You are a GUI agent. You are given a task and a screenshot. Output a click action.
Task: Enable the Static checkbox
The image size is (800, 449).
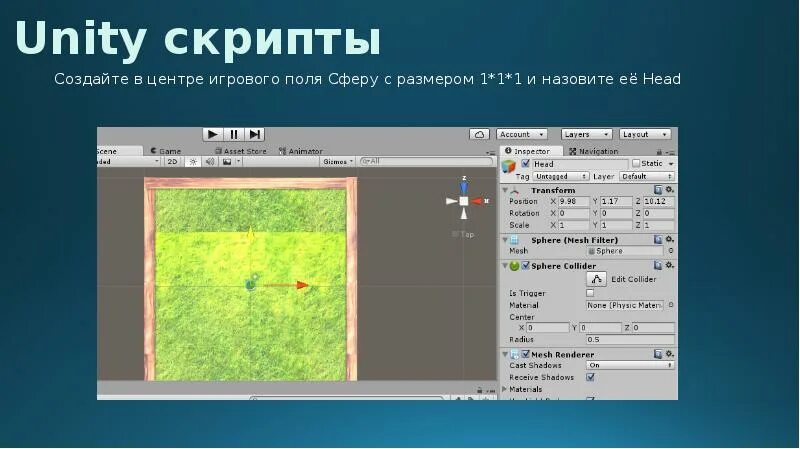click(x=636, y=163)
